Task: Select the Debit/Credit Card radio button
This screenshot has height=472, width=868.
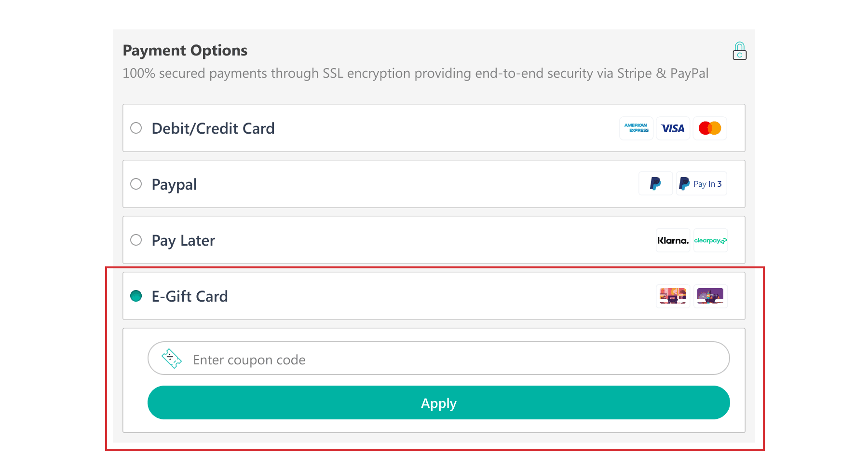Action: point(136,128)
